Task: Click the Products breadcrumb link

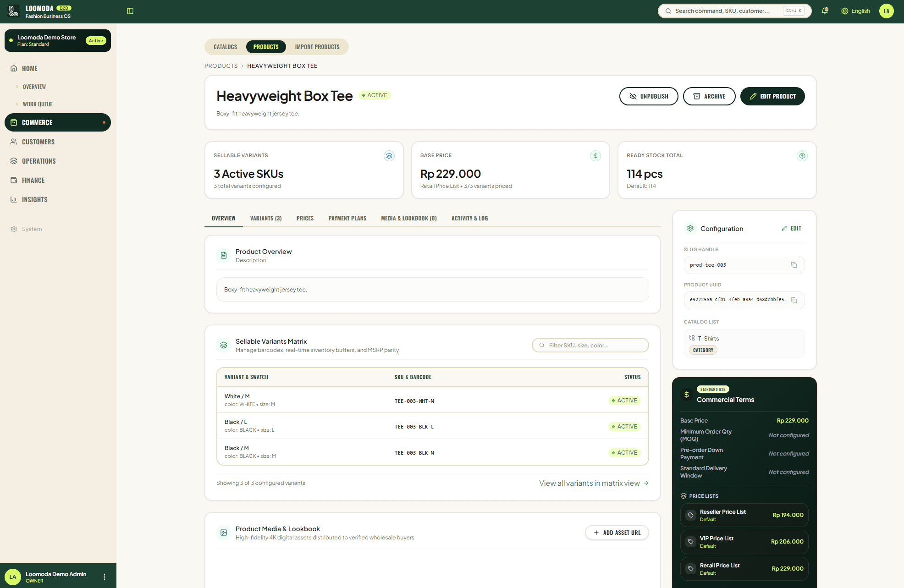Action: 221,66
